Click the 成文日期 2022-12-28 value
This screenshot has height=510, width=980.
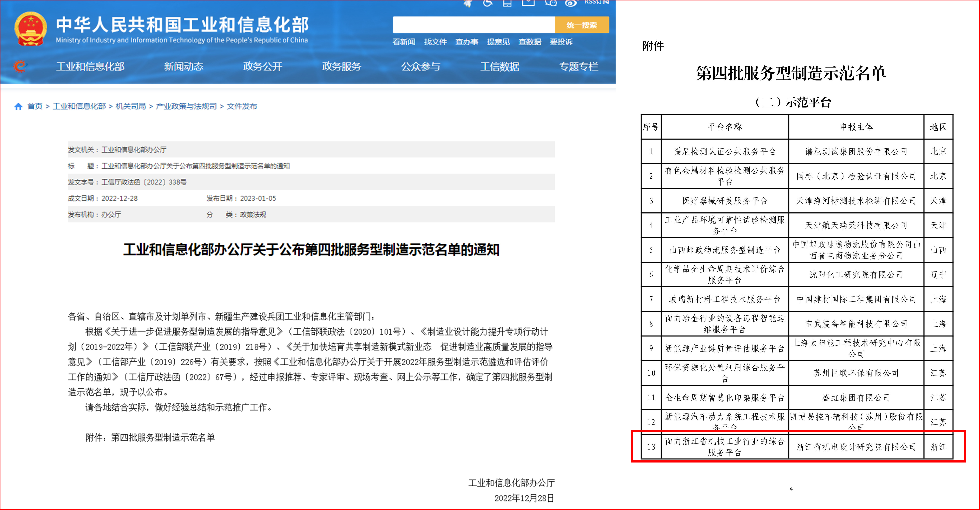click(x=119, y=198)
